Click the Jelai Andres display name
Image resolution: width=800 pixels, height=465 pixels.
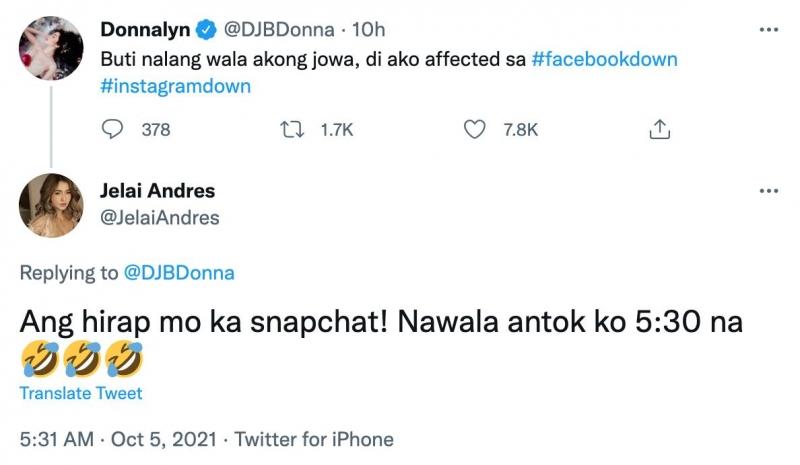click(x=158, y=190)
